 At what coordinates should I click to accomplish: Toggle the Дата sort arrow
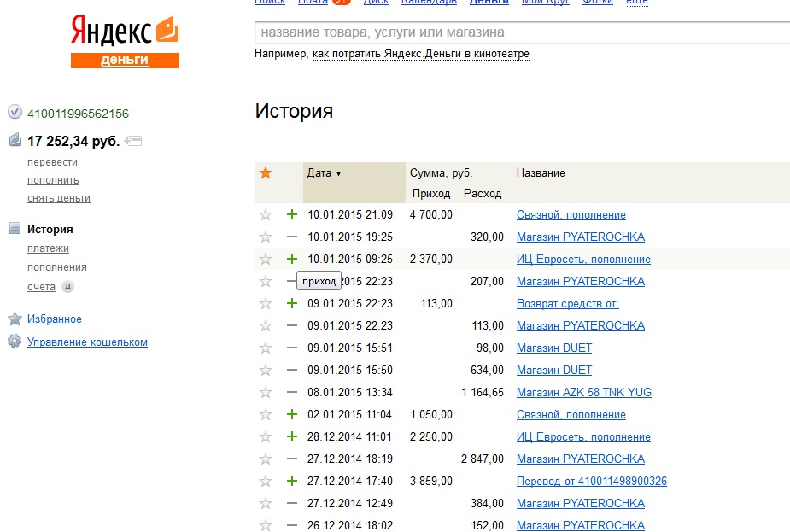[x=338, y=174]
